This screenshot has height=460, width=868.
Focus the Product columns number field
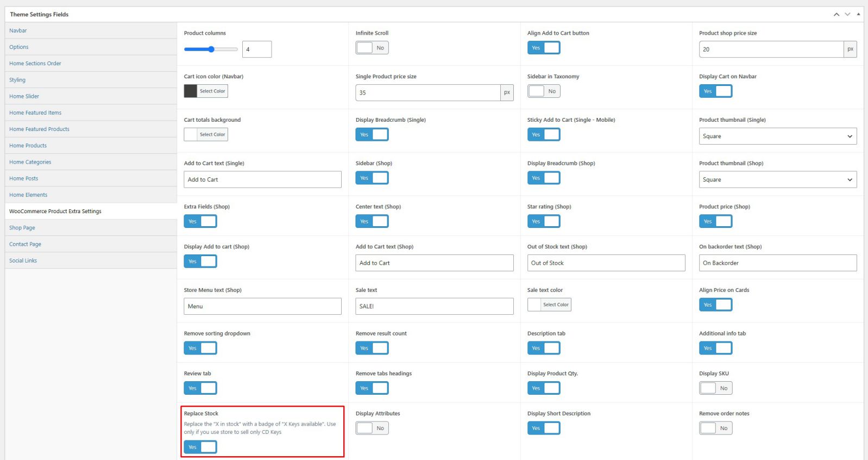click(x=257, y=49)
